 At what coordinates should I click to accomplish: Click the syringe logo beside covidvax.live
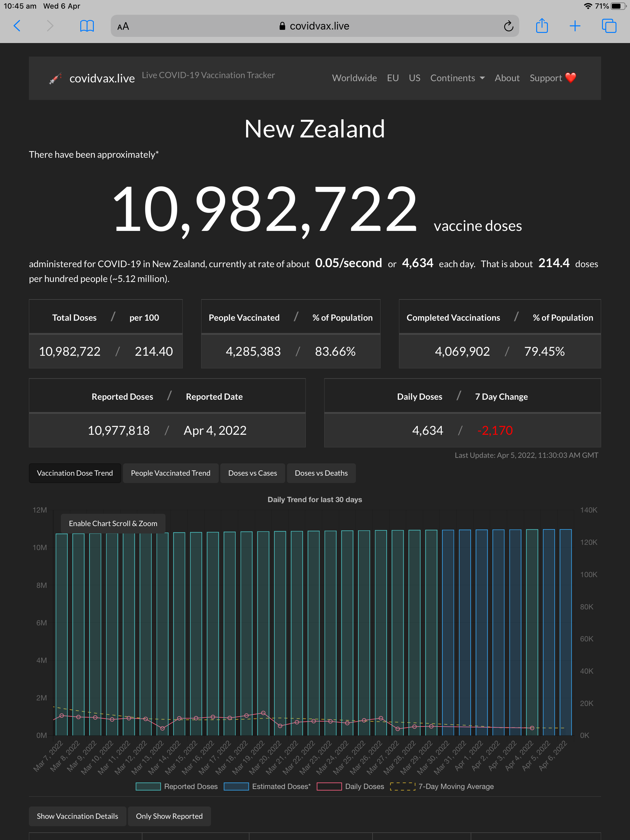coord(55,79)
